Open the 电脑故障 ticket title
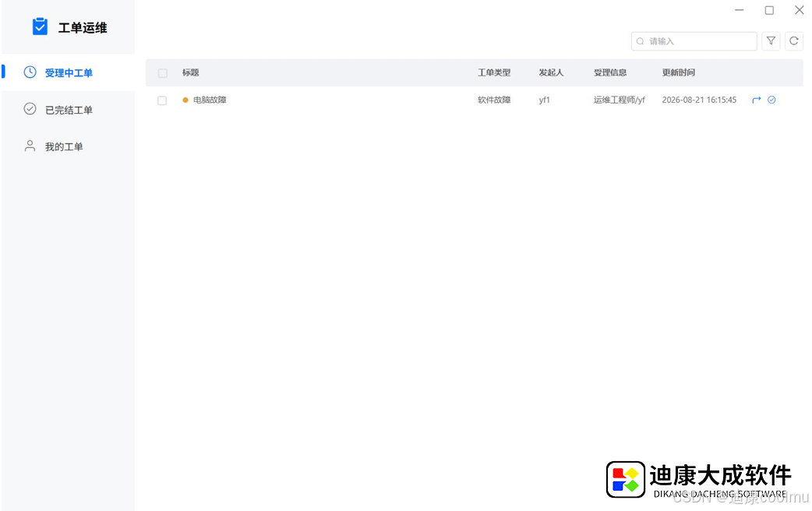812x511 pixels. (x=210, y=100)
